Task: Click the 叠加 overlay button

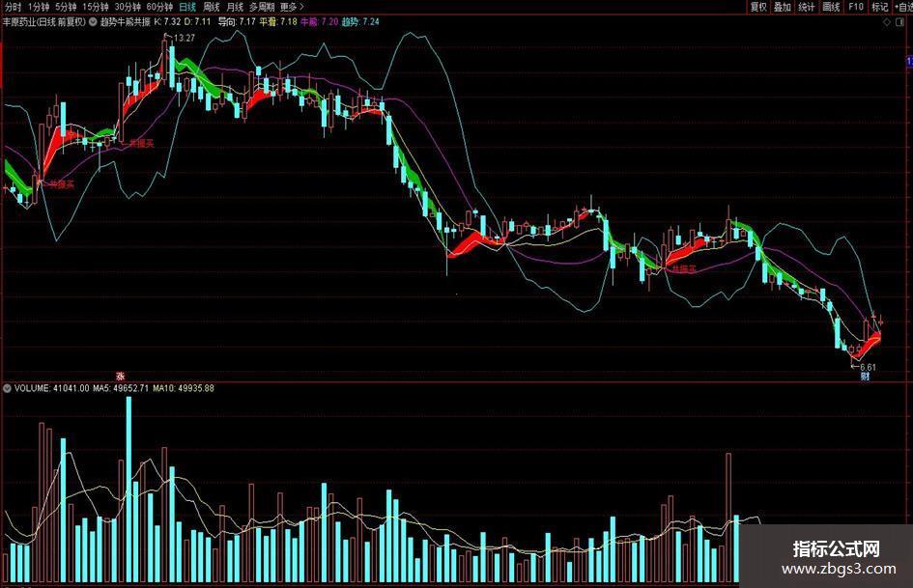Action: tap(782, 7)
